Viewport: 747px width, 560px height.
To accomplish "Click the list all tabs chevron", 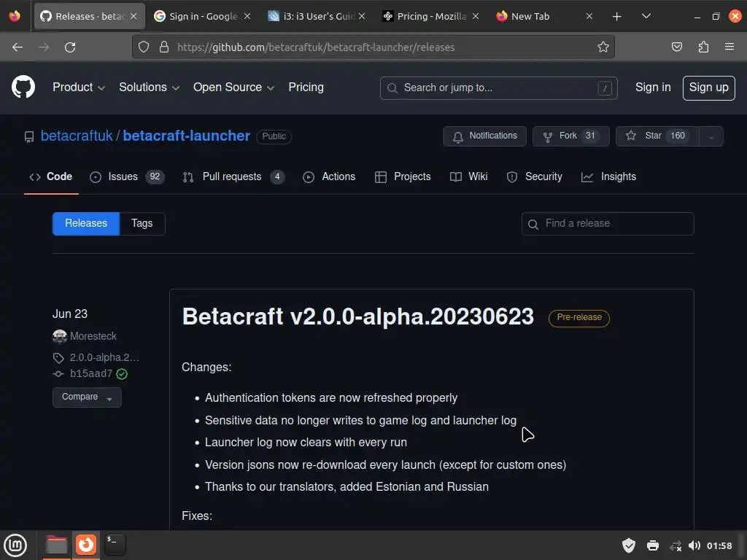I will click(x=646, y=16).
